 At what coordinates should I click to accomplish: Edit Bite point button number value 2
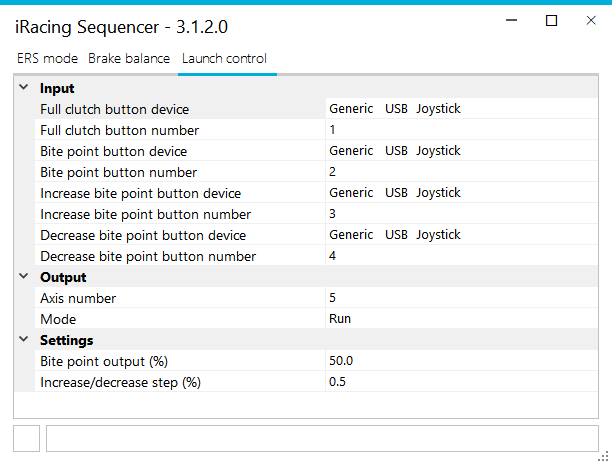click(x=461, y=172)
